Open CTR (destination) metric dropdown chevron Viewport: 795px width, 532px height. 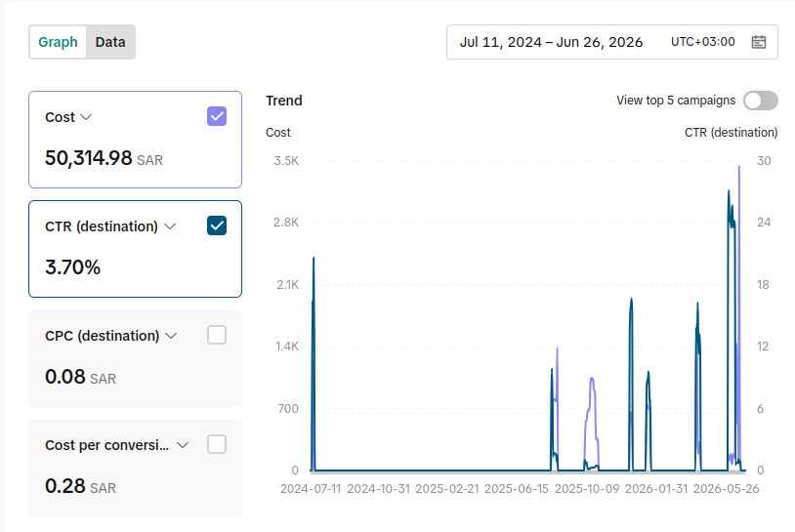170,226
